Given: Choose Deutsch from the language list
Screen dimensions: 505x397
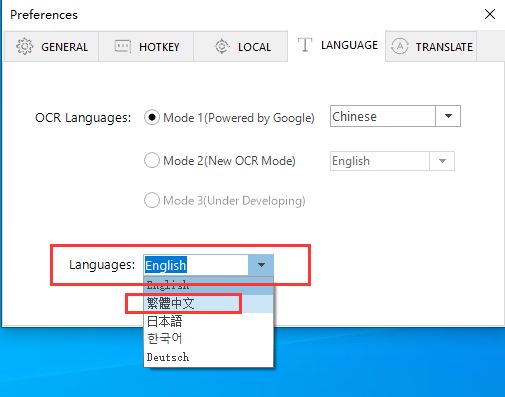Looking at the screenshot, I should (x=208, y=357).
